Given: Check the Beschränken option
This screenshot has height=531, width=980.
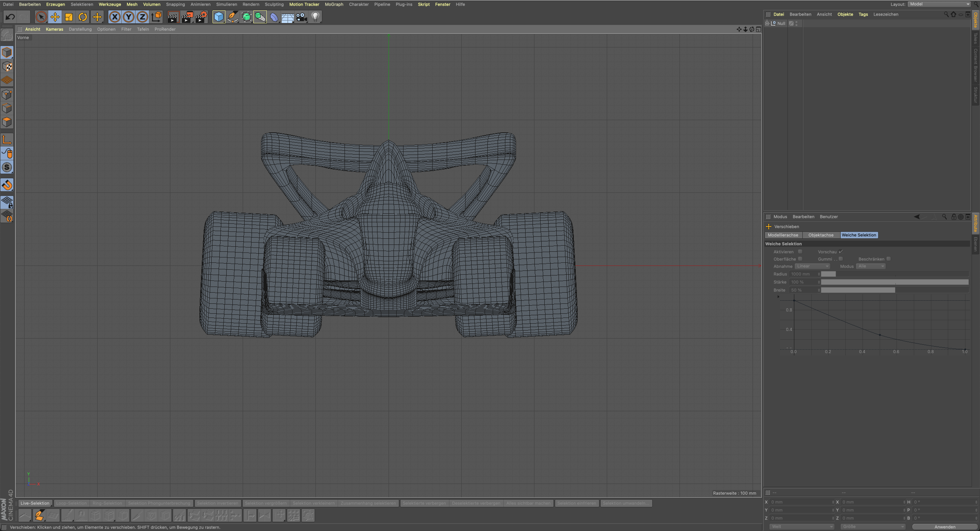Looking at the screenshot, I should click(888, 259).
